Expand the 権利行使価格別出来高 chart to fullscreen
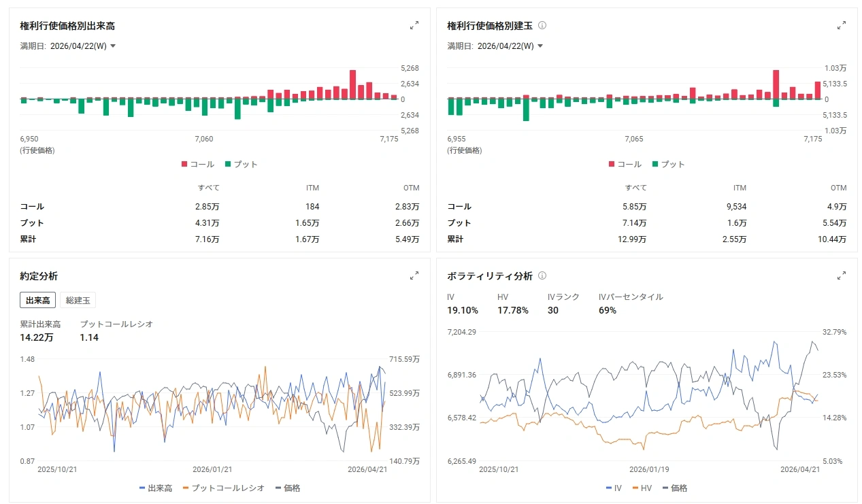862x504 pixels. click(414, 26)
